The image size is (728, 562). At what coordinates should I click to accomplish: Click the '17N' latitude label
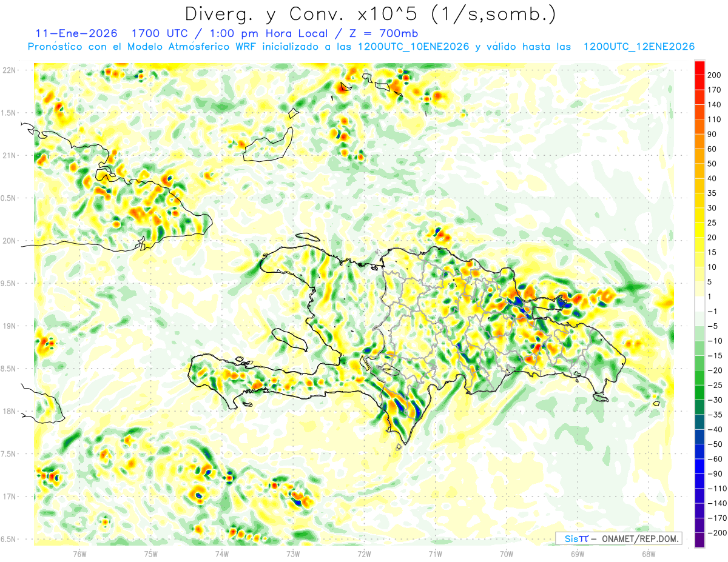pos(9,497)
